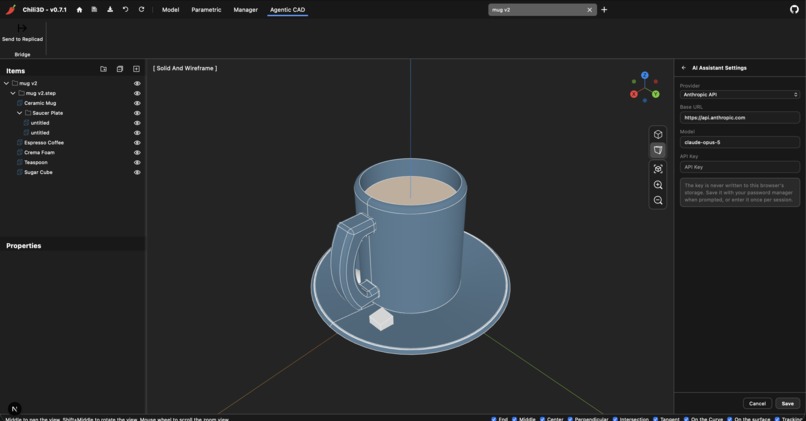Open the Provider dropdown
The height and width of the screenshot is (421, 806).
pyautogui.click(x=740, y=95)
